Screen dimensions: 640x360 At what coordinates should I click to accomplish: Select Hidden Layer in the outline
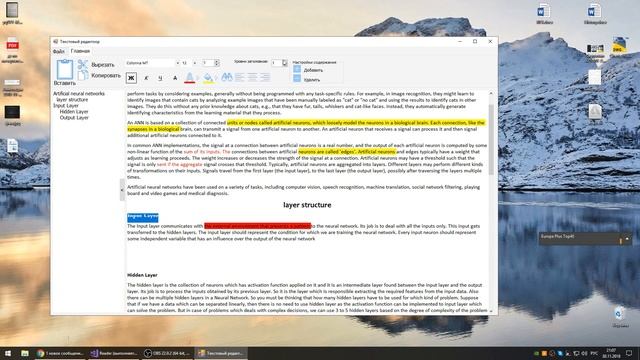pos(74,111)
